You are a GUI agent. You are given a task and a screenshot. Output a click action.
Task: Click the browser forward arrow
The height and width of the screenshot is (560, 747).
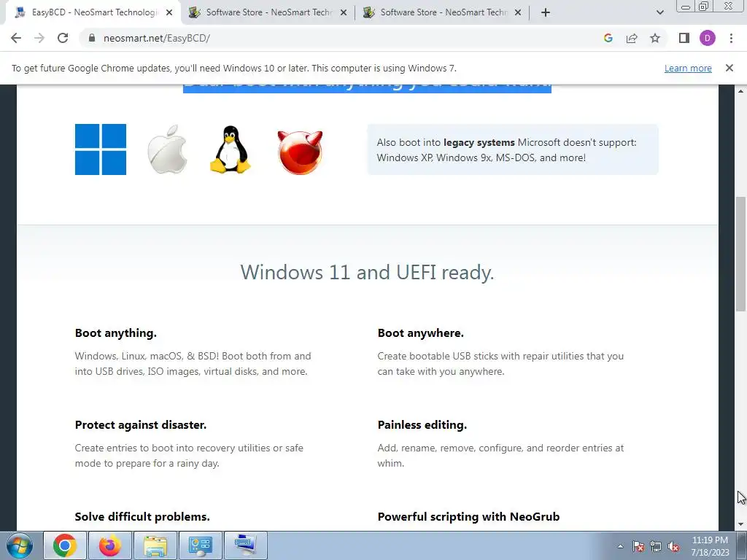pyautogui.click(x=39, y=38)
